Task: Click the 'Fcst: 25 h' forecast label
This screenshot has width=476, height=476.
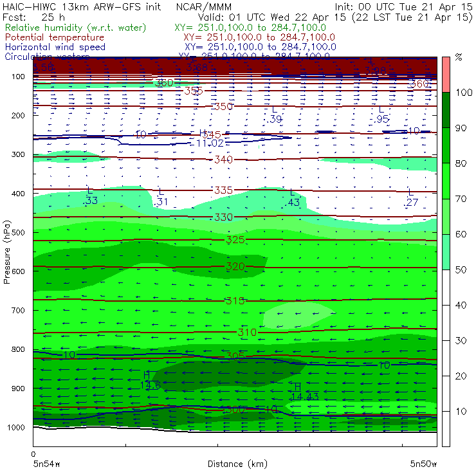Action: click(33, 17)
